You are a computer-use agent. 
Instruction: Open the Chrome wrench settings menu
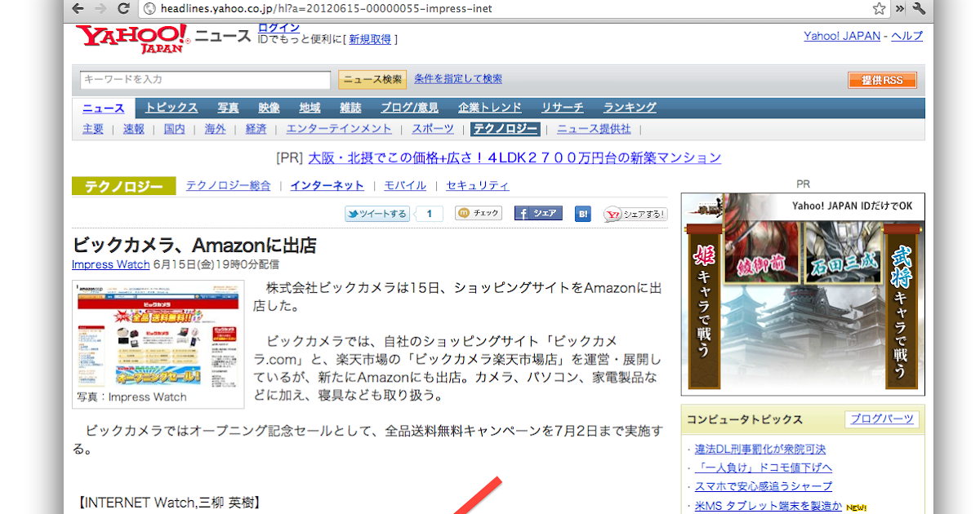click(x=918, y=9)
